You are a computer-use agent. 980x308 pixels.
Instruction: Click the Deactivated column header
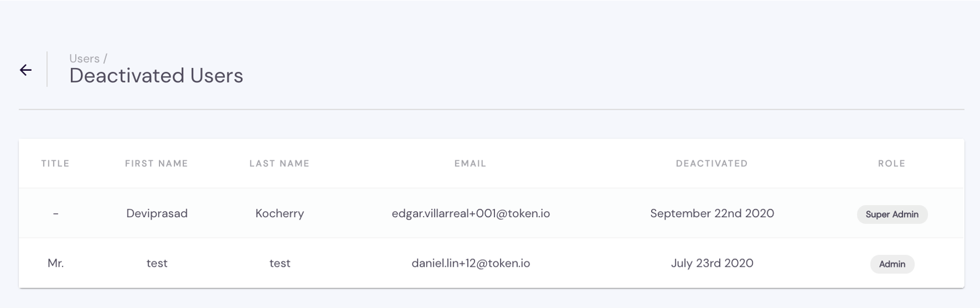pos(712,163)
